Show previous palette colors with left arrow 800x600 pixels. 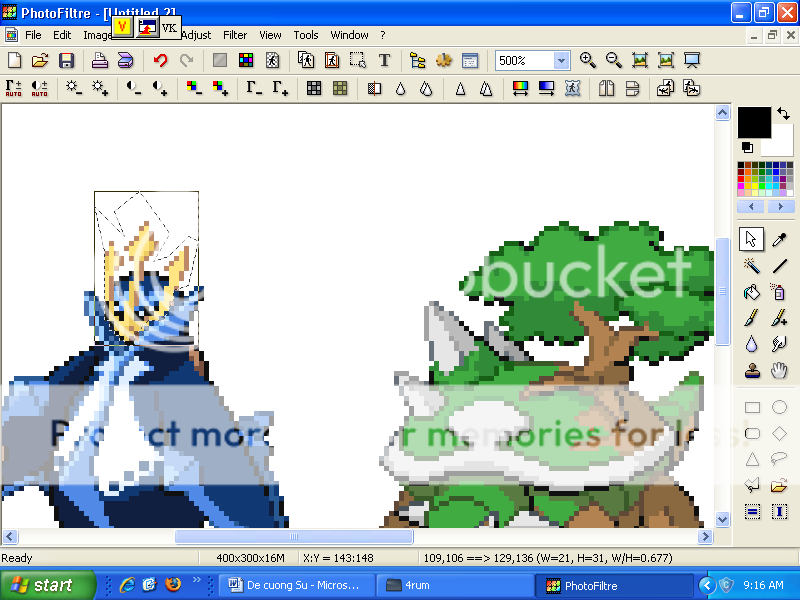pyautogui.click(x=751, y=207)
